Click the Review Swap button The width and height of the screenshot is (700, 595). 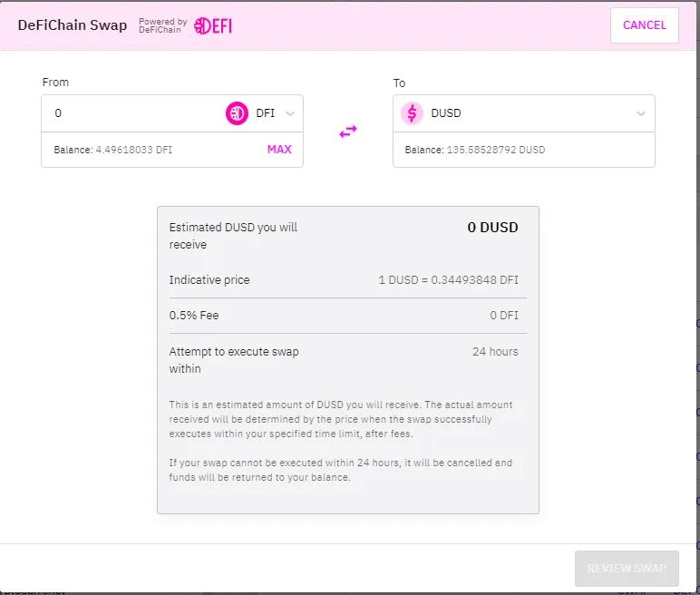coord(627,568)
